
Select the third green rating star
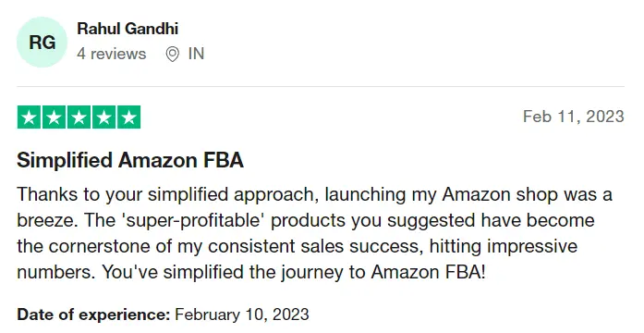79,117
